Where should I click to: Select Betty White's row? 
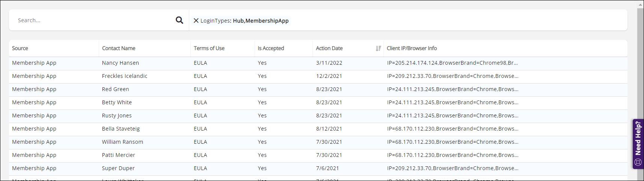[117, 102]
